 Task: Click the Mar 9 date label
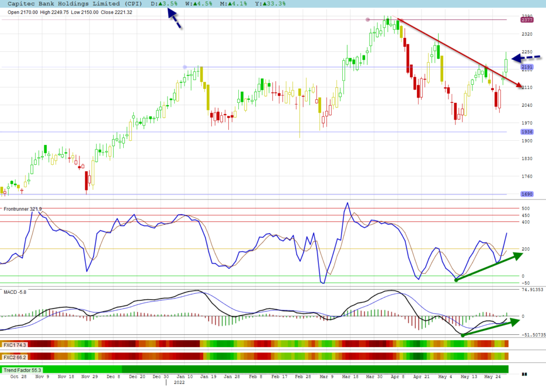(327, 377)
